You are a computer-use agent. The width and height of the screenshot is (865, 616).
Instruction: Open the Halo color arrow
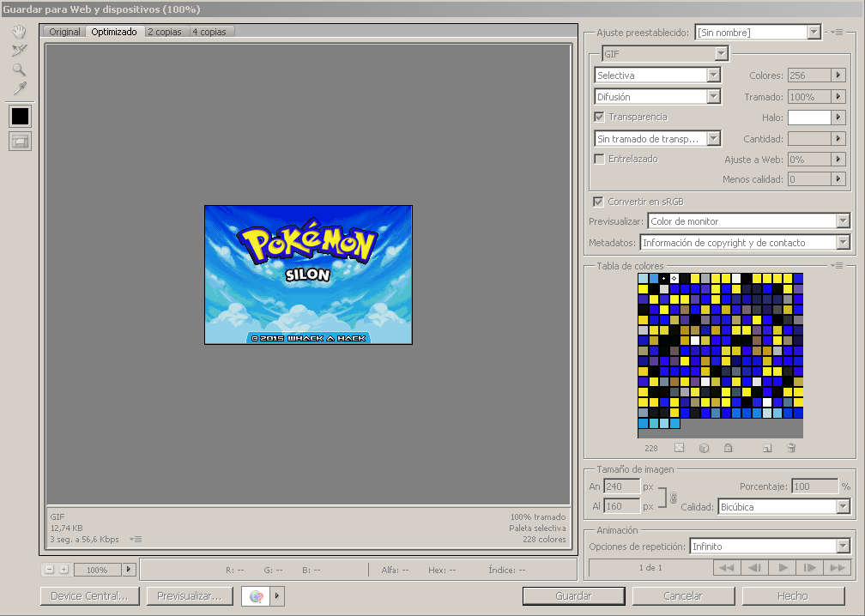[x=838, y=117]
